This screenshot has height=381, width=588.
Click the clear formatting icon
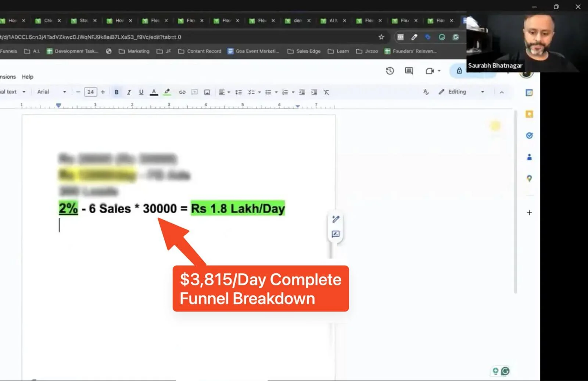326,92
